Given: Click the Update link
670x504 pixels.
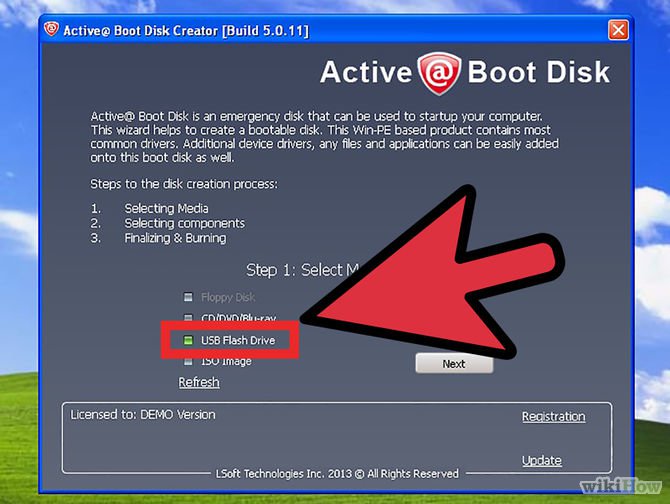Looking at the screenshot, I should click(542, 460).
